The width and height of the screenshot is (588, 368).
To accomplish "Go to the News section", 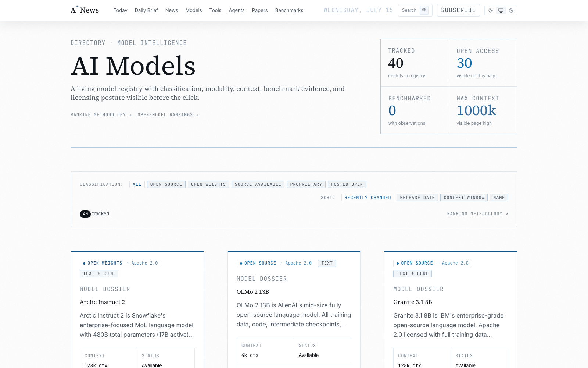I will tap(172, 10).
